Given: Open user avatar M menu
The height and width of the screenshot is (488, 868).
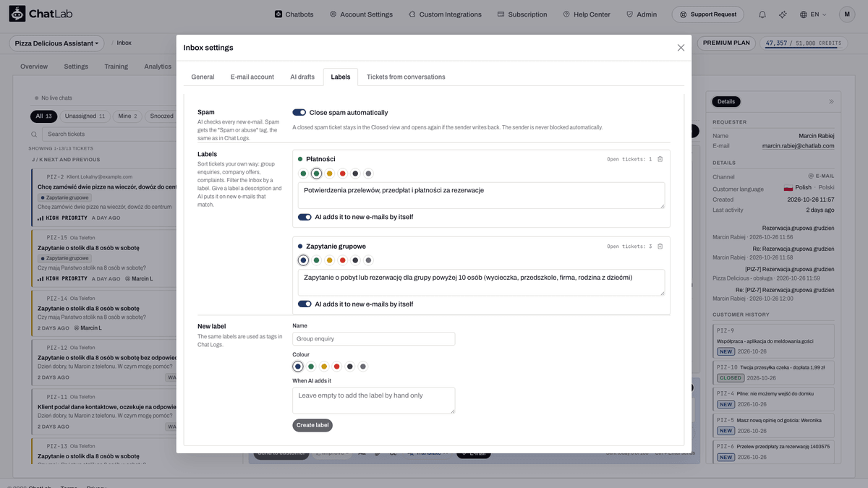Looking at the screenshot, I should click(846, 14).
